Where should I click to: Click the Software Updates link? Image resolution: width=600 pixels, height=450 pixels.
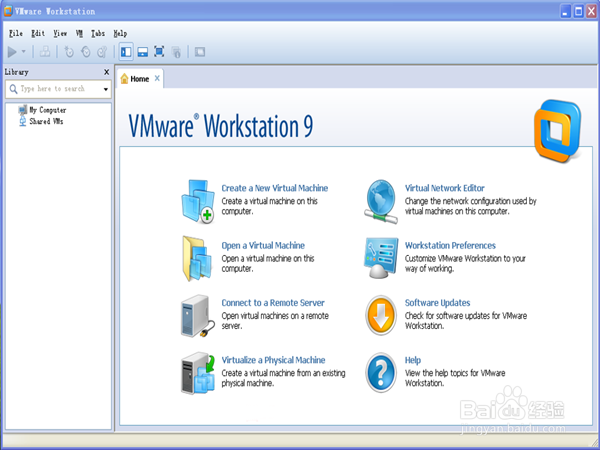[437, 303]
